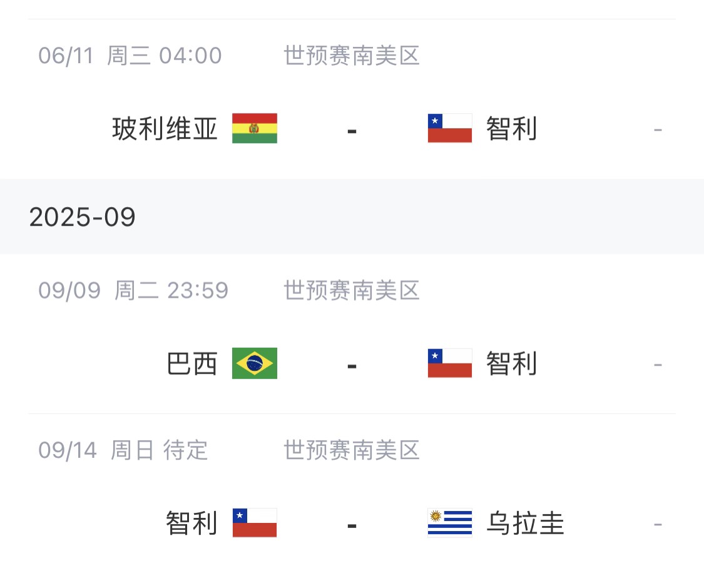Click the 06/11 周三 04:00 match time
Viewport: 704px width, 588px height.
pos(130,56)
